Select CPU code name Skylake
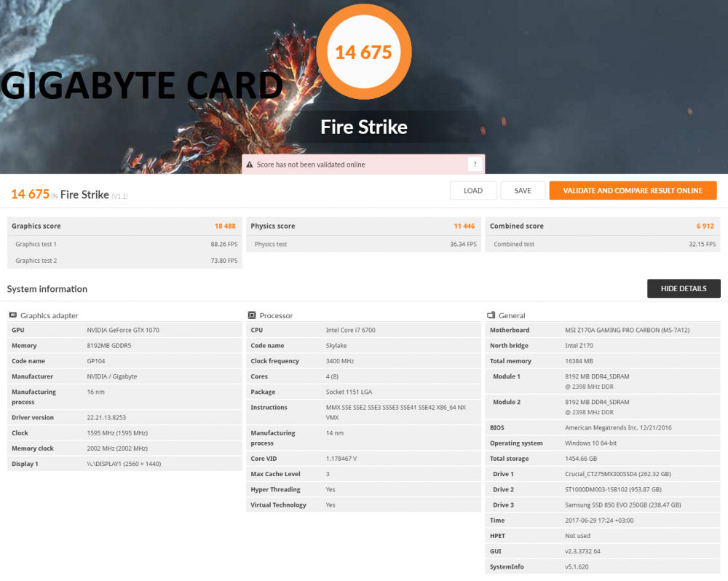Viewport: 728px width, 581px height. click(336, 346)
